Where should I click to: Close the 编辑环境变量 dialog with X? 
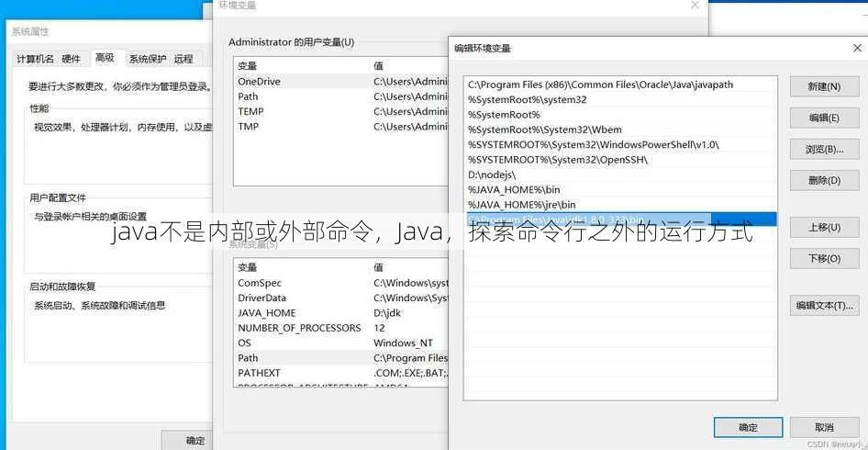(857, 48)
